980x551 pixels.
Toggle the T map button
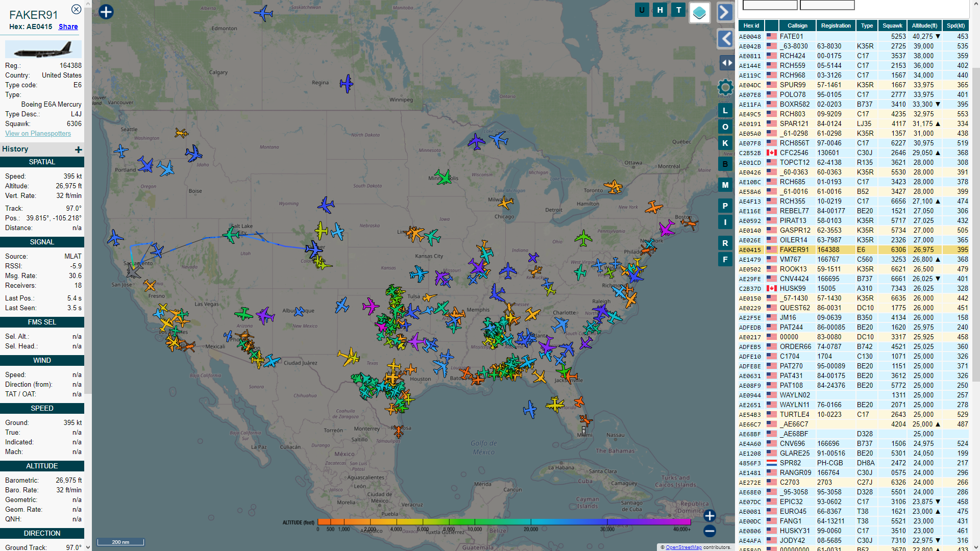click(678, 10)
